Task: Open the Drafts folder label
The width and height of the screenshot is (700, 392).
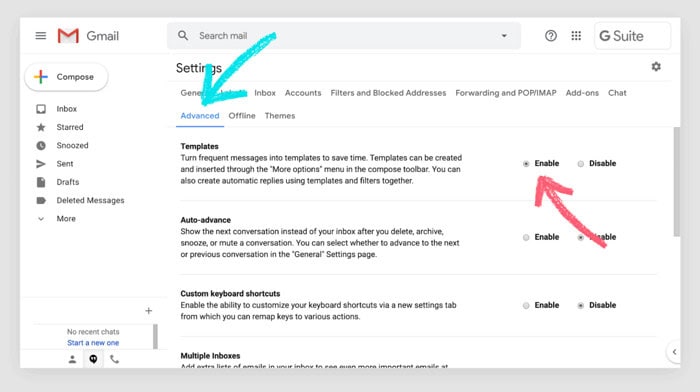Action: (67, 182)
